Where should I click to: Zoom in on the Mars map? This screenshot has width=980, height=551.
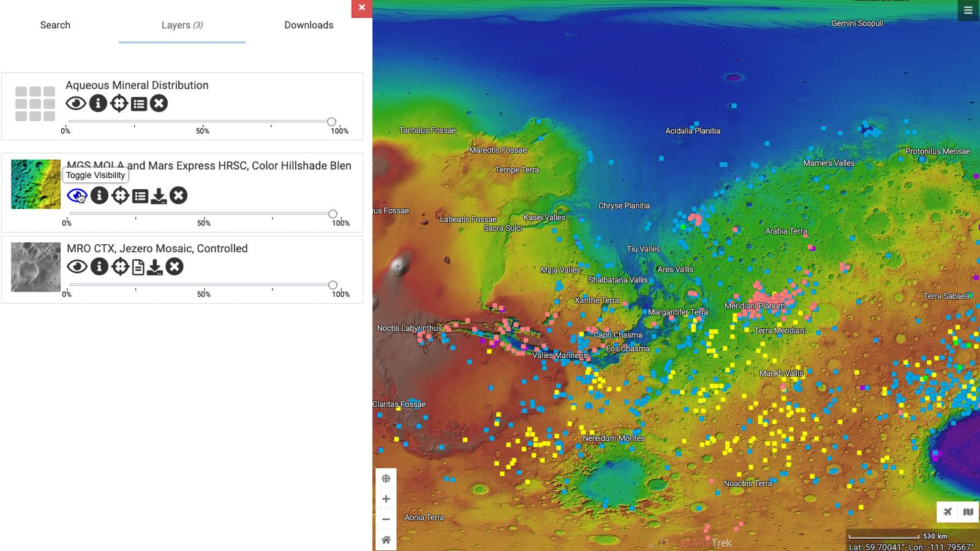pos(386,499)
